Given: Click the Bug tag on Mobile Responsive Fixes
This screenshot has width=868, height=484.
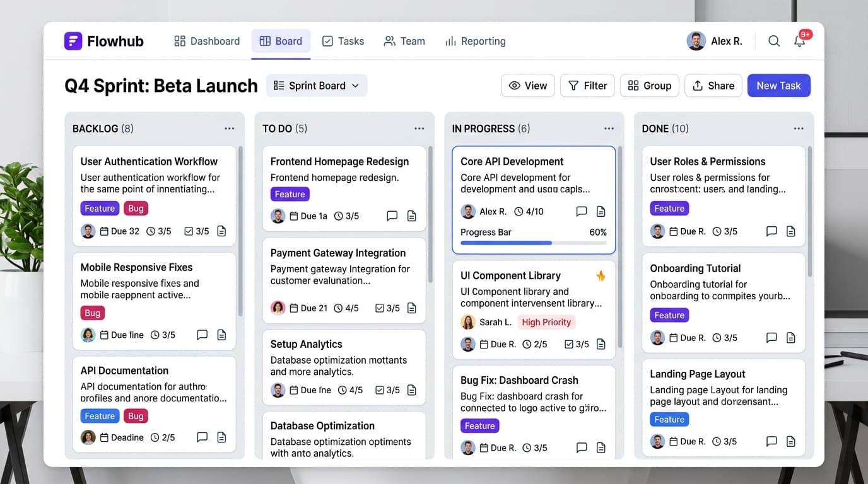Looking at the screenshot, I should pos(93,313).
